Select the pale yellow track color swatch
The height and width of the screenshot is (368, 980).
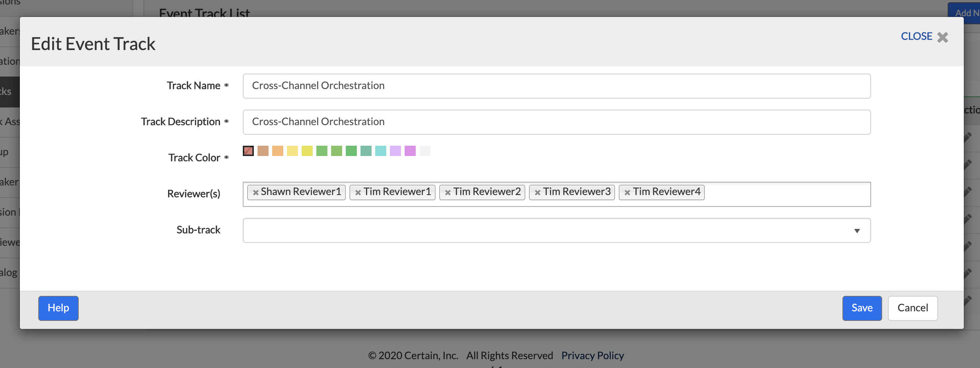(292, 151)
